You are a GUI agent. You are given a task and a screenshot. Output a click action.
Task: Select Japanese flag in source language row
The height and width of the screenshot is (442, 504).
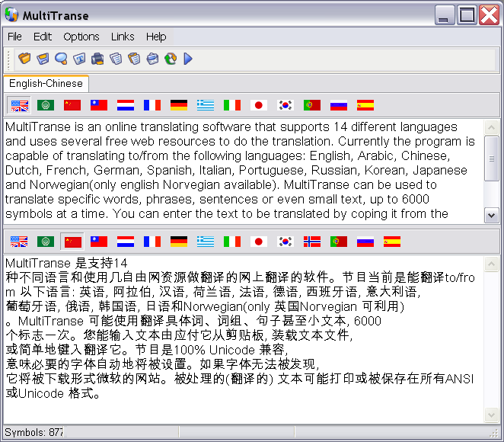pos(259,105)
